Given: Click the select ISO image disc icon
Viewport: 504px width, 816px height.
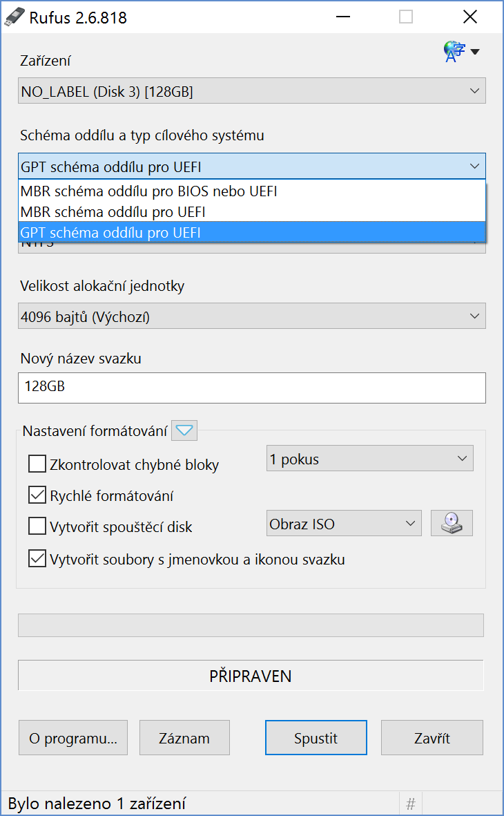Looking at the screenshot, I should pos(452,524).
